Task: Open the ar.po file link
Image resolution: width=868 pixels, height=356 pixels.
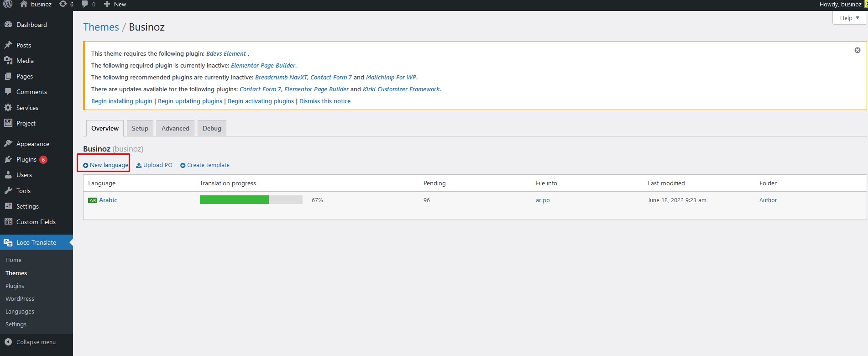Action: [x=543, y=200]
